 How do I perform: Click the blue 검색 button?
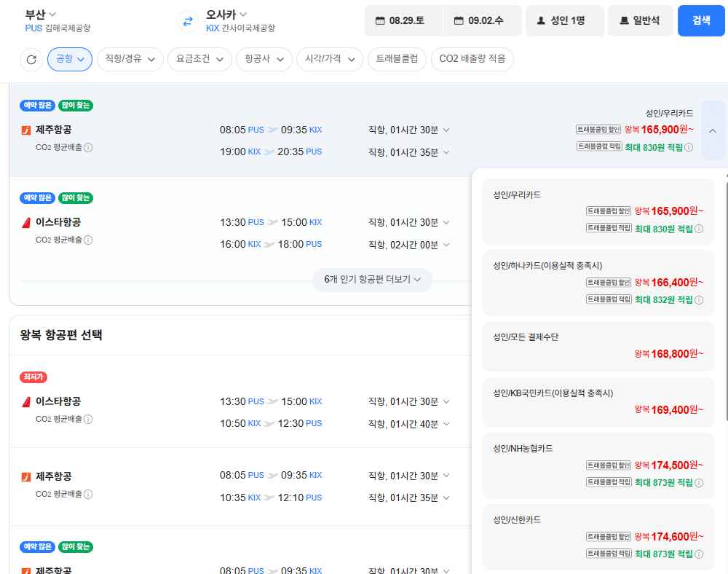[x=701, y=20]
